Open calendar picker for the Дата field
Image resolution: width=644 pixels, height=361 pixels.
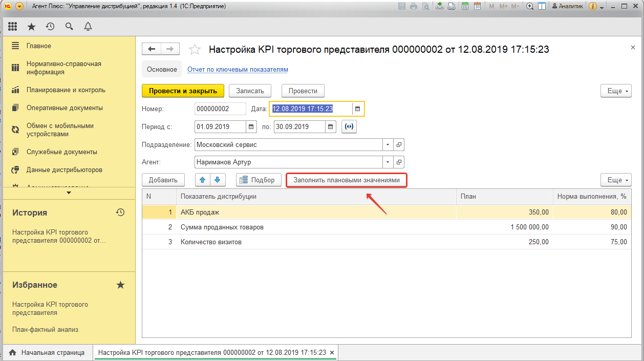[358, 109]
